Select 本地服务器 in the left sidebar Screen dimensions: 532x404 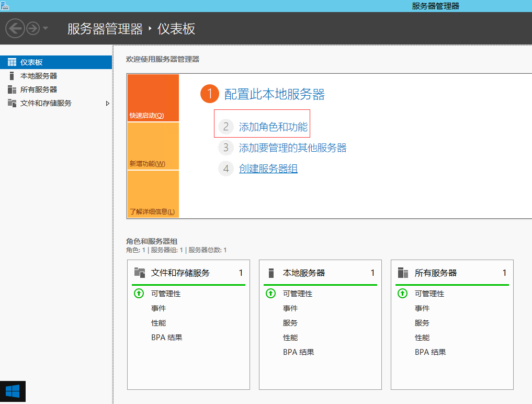pyautogui.click(x=38, y=76)
